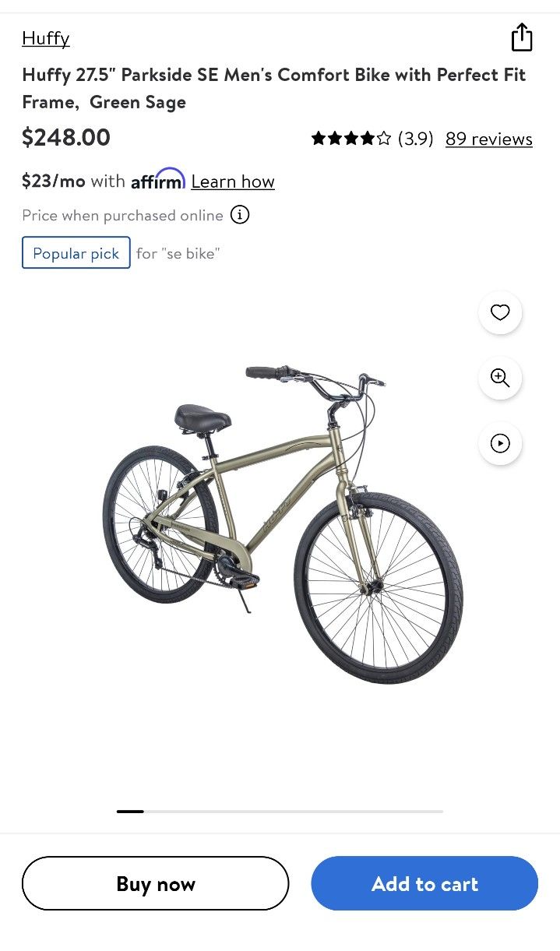The height and width of the screenshot is (951, 560).
Task: Click the image carousel progress bar
Action: 280,812
